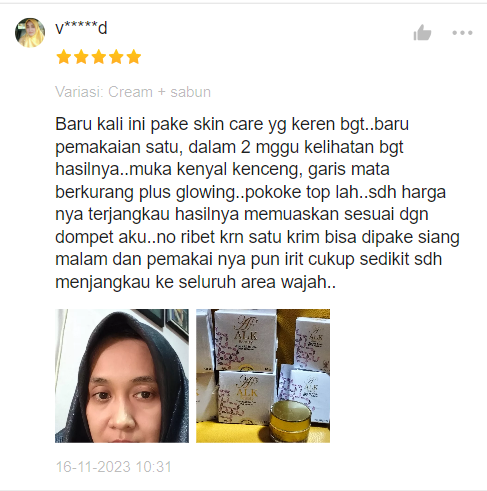The image size is (487, 491).
Task: Click the 'Variasi: Cream + sabun' label
Action: [133, 92]
